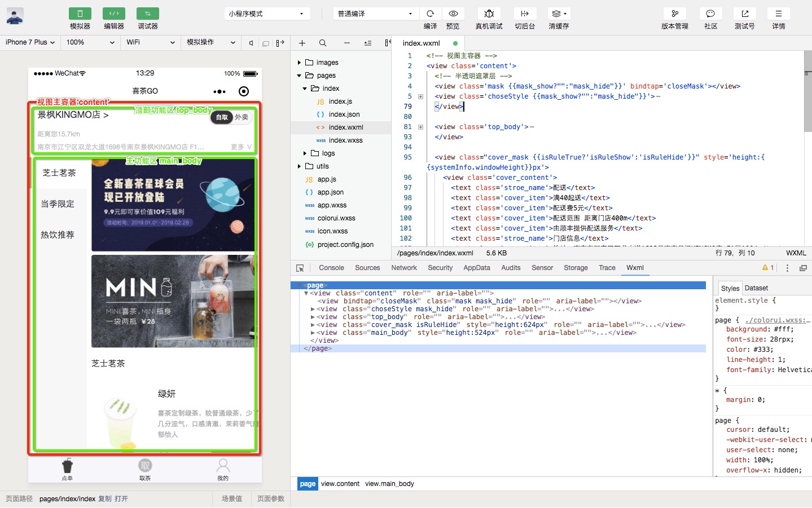
Task: Switch to the Sources tab
Action: point(367,268)
